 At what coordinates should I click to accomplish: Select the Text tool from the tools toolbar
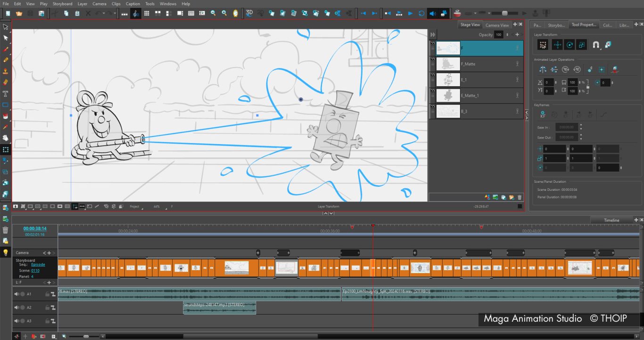click(x=6, y=93)
